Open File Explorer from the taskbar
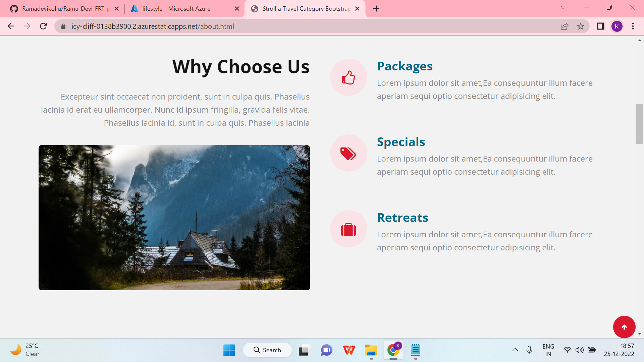 pyautogui.click(x=371, y=350)
